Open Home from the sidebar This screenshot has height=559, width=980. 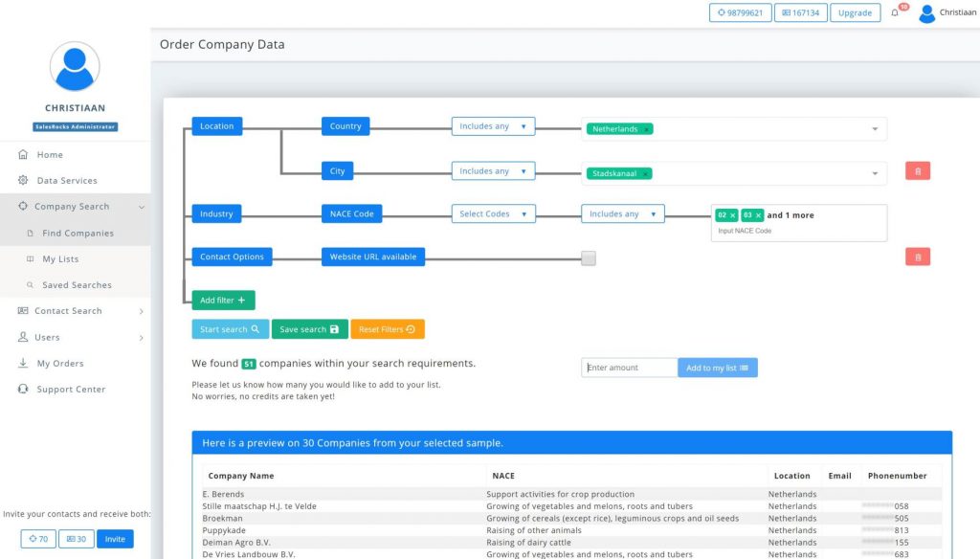(50, 155)
